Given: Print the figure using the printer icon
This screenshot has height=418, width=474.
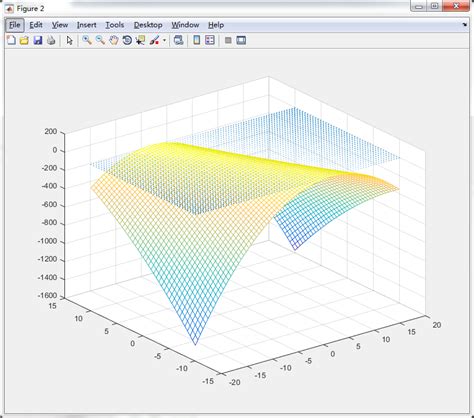Looking at the screenshot, I should tap(51, 40).
